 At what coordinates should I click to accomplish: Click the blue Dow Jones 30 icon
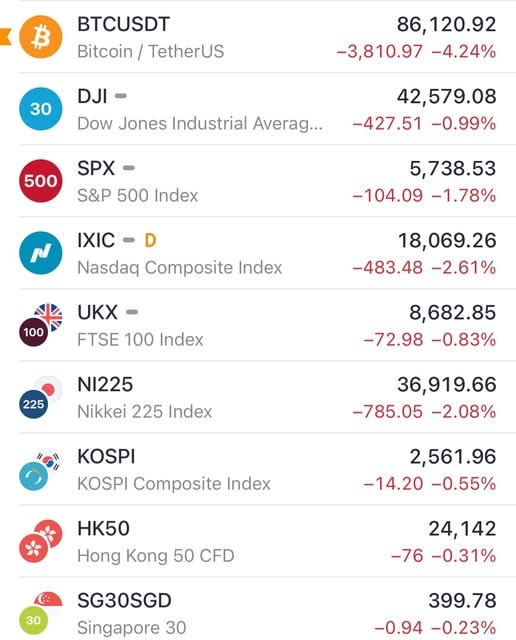(41, 109)
